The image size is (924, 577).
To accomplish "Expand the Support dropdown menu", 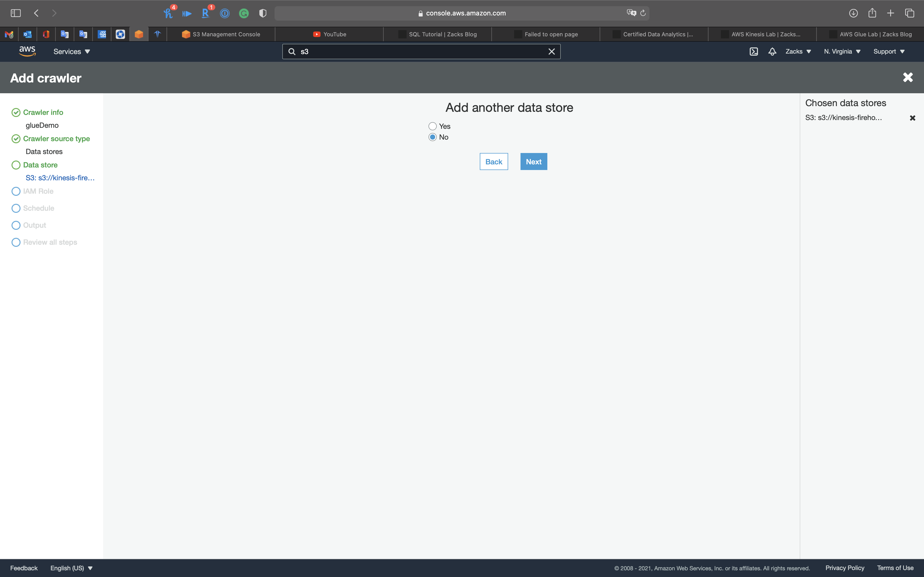I will point(889,52).
